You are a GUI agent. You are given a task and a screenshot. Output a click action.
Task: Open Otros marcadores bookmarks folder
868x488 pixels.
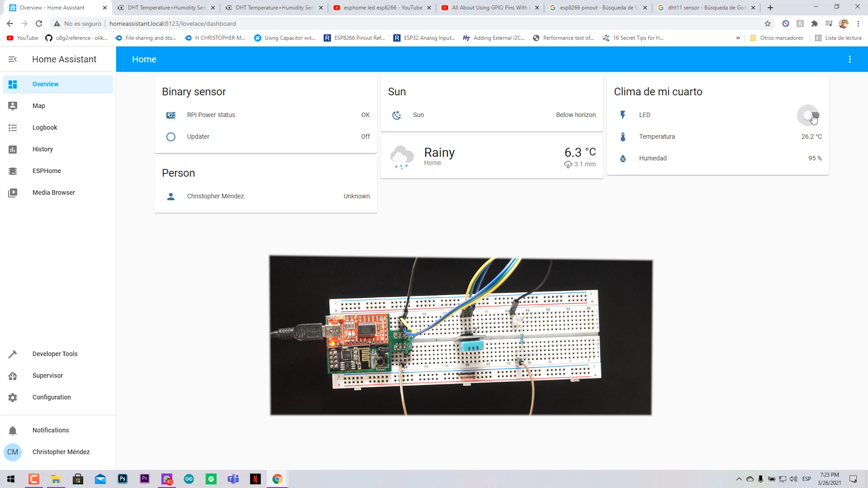[x=777, y=38]
